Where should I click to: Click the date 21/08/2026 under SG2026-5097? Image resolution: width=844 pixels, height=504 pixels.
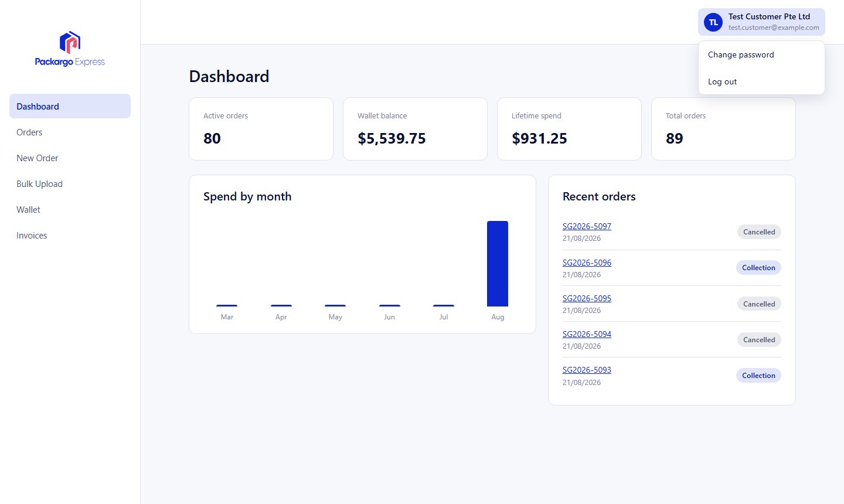581,239
